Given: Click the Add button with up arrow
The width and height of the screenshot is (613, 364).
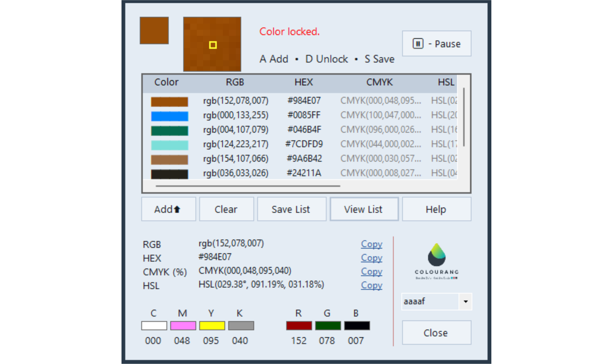Looking at the screenshot, I should pyautogui.click(x=169, y=209).
